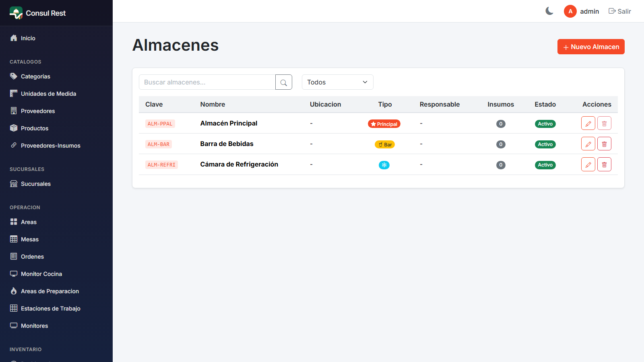The height and width of the screenshot is (362, 644).
Task: Click the admin username
Action: coord(590,11)
